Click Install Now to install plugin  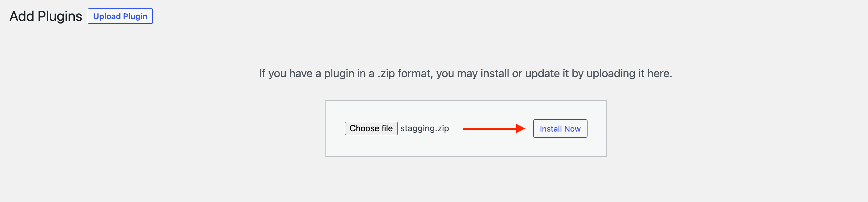[560, 128]
